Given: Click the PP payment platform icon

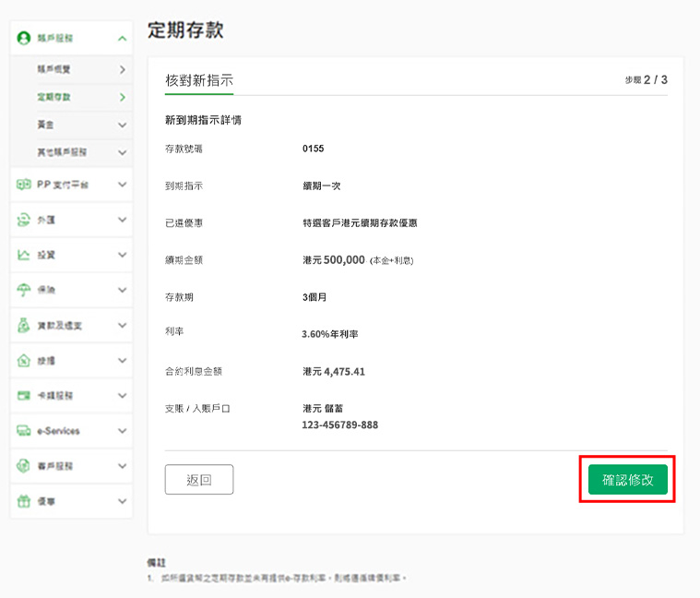Looking at the screenshot, I should 24,184.
